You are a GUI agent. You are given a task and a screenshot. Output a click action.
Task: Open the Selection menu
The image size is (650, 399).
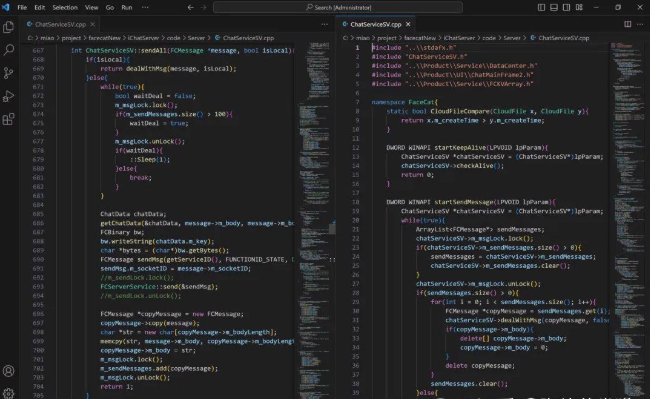tap(65, 7)
